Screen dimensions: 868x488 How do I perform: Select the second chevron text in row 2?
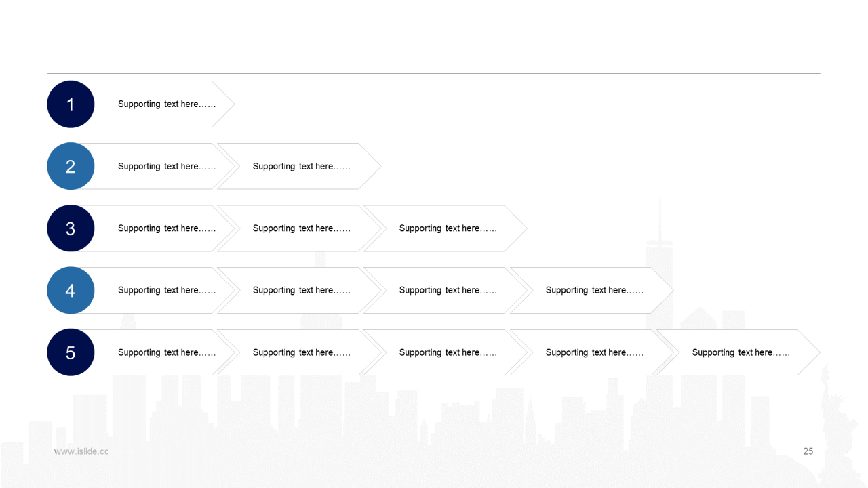click(302, 167)
